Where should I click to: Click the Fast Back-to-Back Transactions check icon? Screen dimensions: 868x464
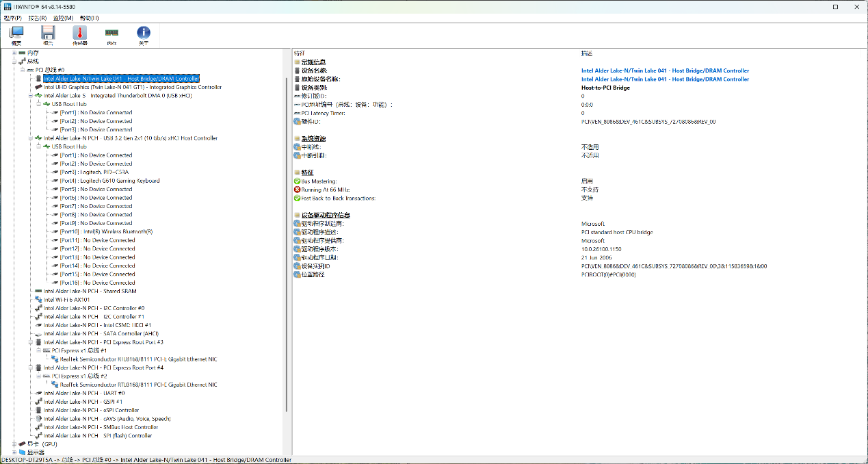[x=297, y=198]
